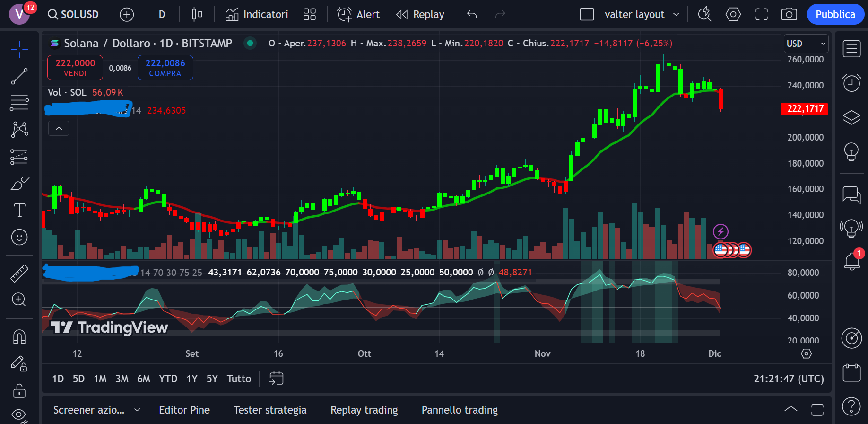The height and width of the screenshot is (424, 868).
Task: Open USD currency dropdown
Action: [x=806, y=44]
